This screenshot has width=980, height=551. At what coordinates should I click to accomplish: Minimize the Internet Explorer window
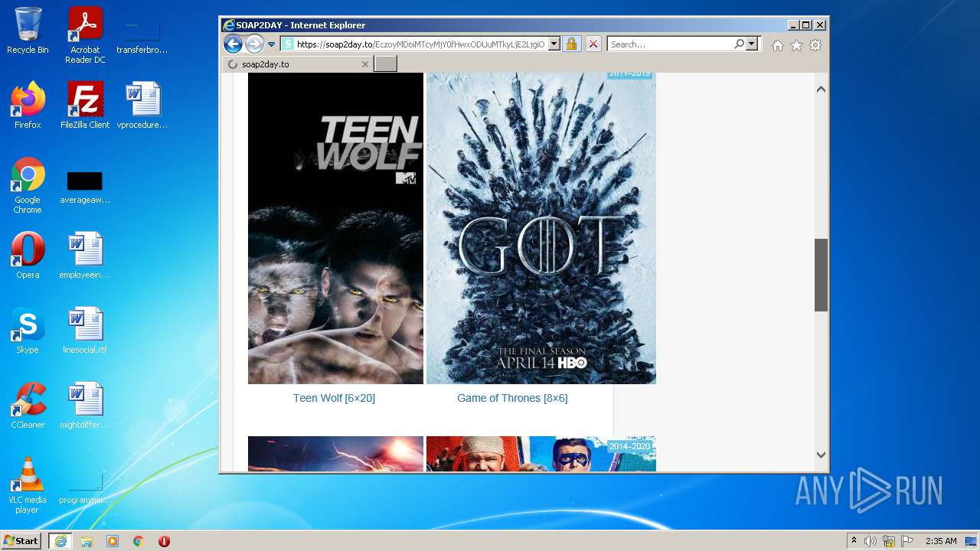[x=792, y=25]
